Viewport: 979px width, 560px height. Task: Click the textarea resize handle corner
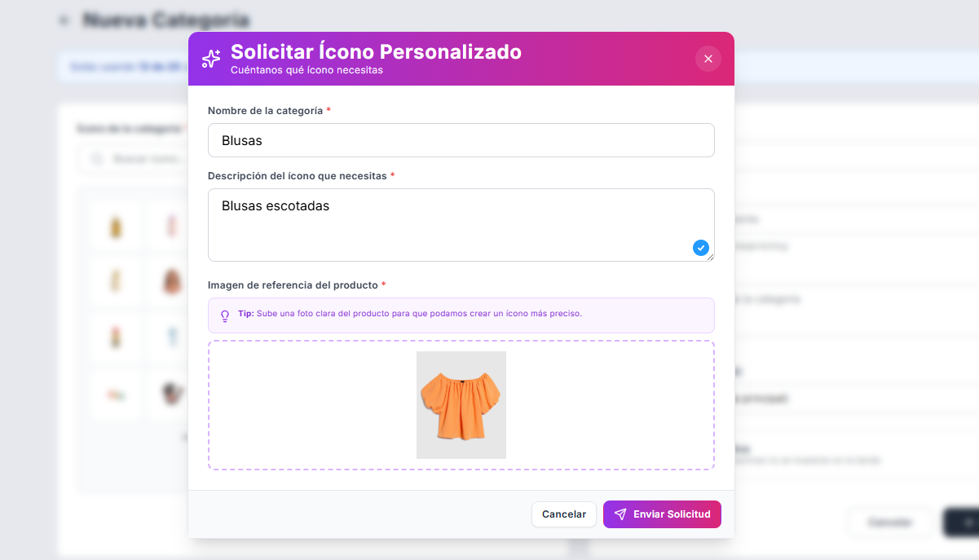[711, 258]
